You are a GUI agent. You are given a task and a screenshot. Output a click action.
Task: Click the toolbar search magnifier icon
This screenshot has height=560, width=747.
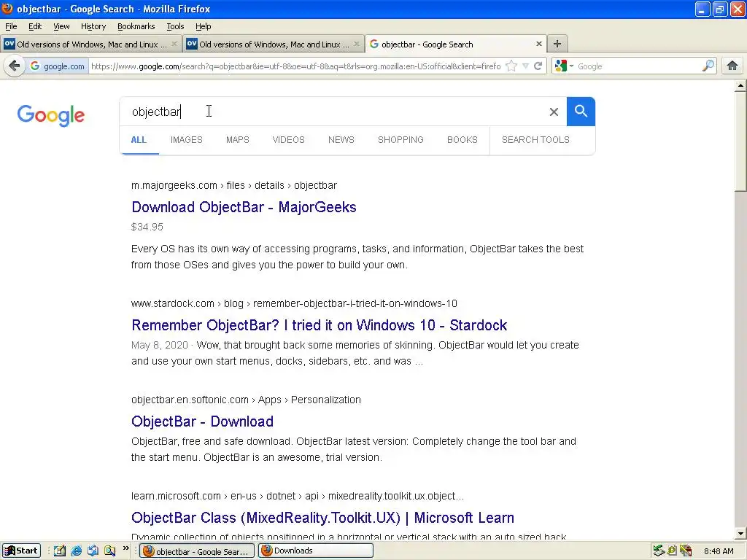[708, 66]
